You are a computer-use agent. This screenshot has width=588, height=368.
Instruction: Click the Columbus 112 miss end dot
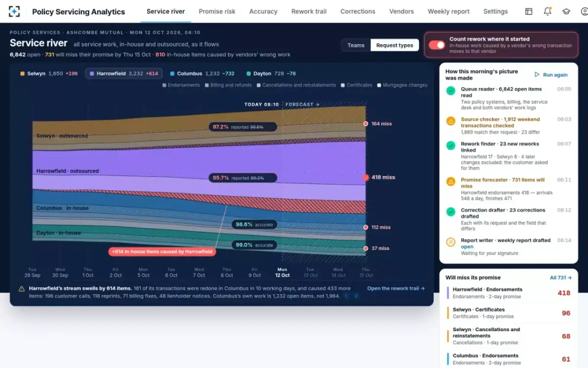(x=366, y=227)
